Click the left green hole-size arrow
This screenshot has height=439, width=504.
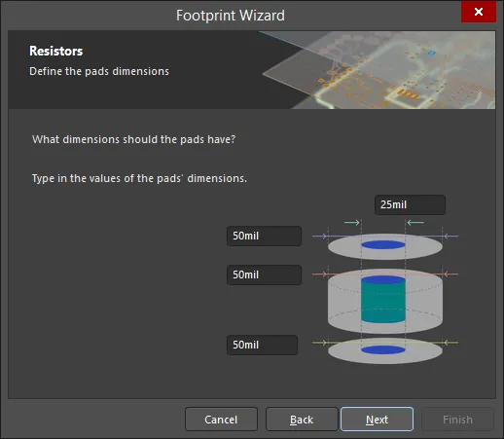point(352,222)
